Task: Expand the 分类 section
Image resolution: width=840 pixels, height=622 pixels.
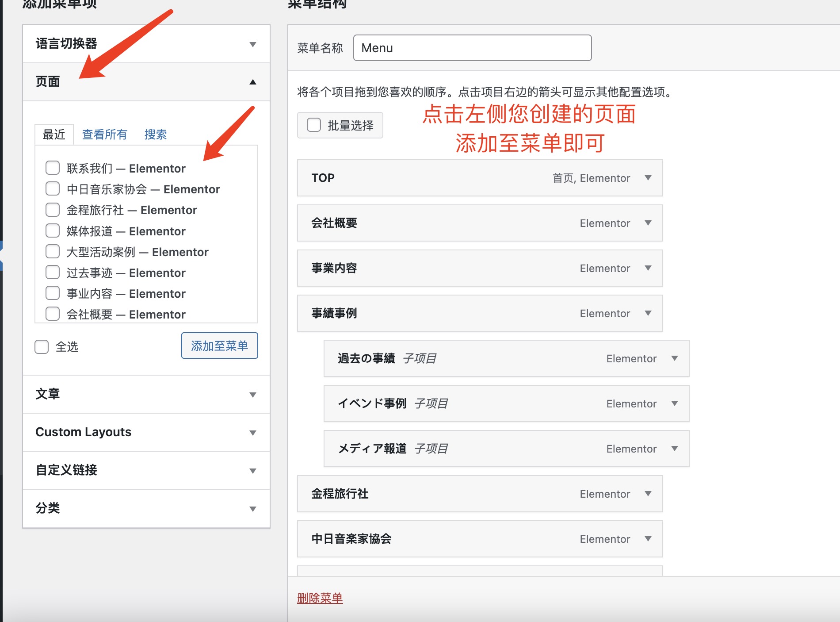Action: [x=252, y=509]
